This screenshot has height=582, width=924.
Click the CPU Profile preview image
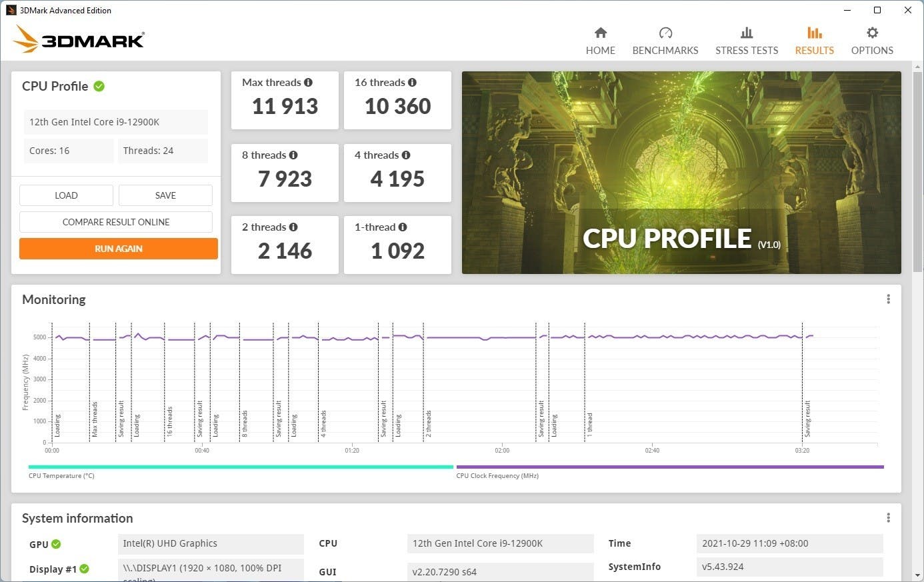[x=681, y=173]
